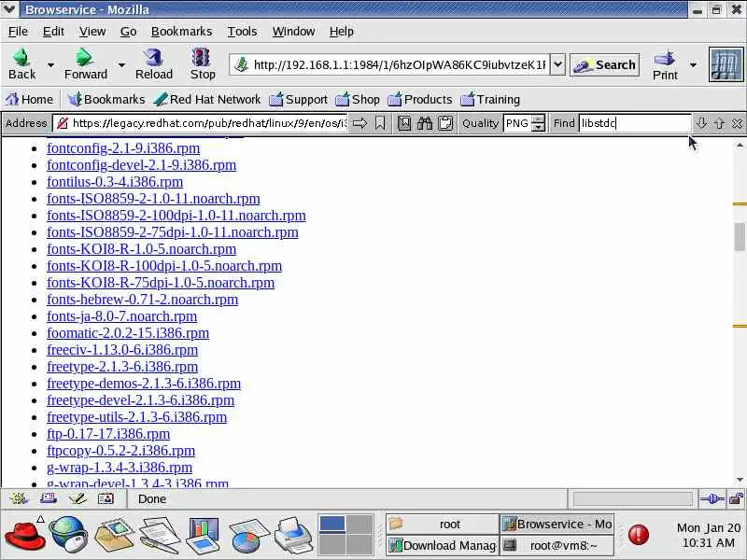Open the Shop bookmark
This screenshot has width=747, height=560.
[x=358, y=99]
